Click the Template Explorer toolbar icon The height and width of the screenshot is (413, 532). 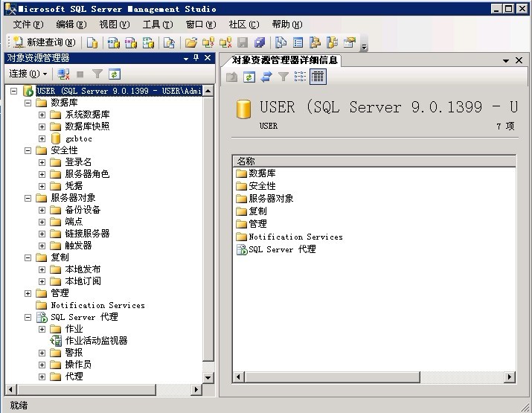point(332,42)
